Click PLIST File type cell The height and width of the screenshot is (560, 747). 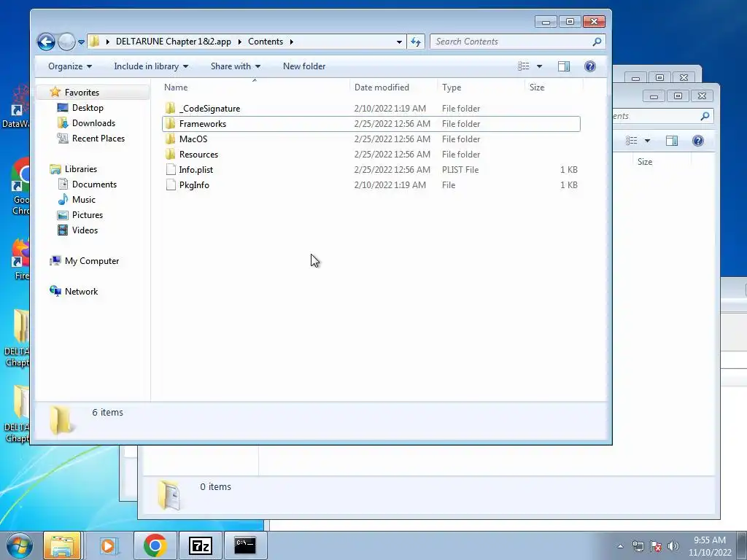click(460, 169)
